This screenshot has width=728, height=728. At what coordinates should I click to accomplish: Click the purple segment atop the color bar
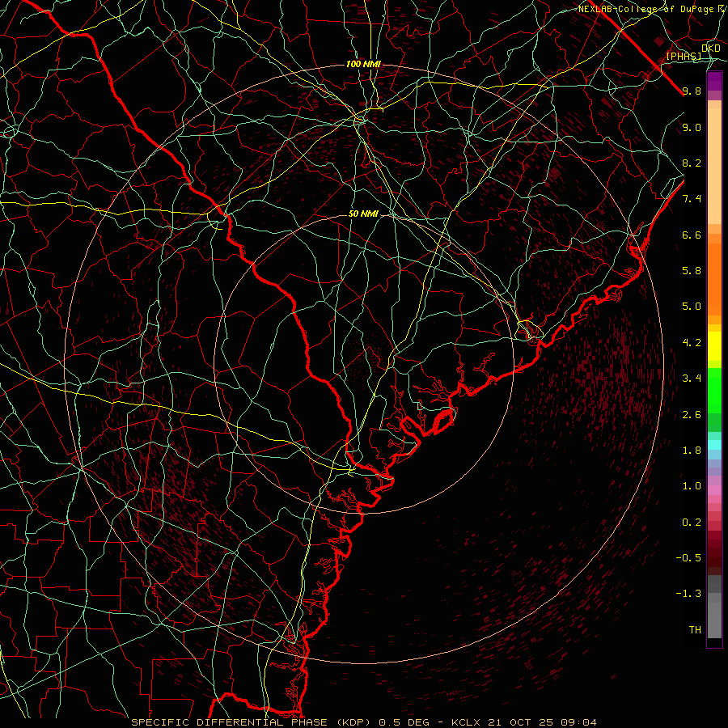coord(714,81)
